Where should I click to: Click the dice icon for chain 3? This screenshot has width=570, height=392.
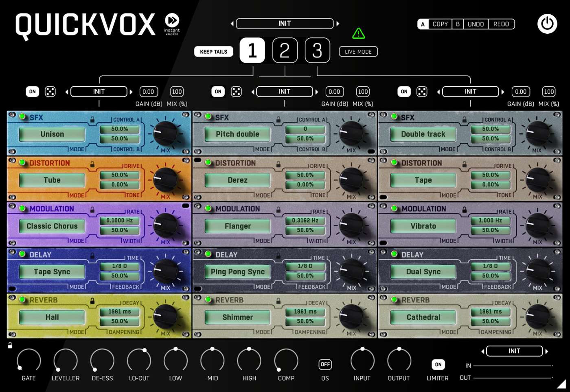click(x=422, y=92)
